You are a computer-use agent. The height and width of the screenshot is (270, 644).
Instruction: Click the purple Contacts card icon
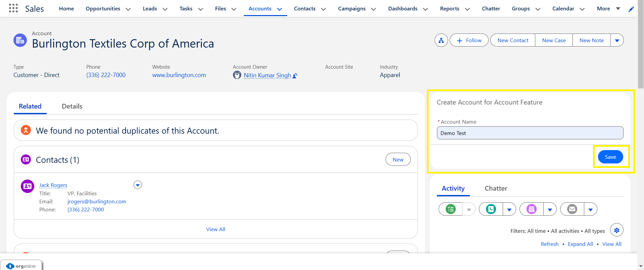26,159
